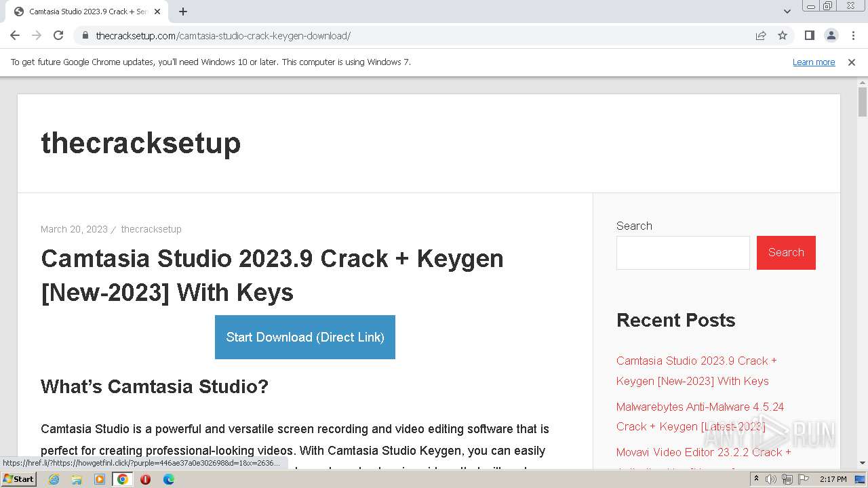This screenshot has height=488, width=868.
Task: Switch to Chrome in the taskbar
Action: tap(123, 479)
